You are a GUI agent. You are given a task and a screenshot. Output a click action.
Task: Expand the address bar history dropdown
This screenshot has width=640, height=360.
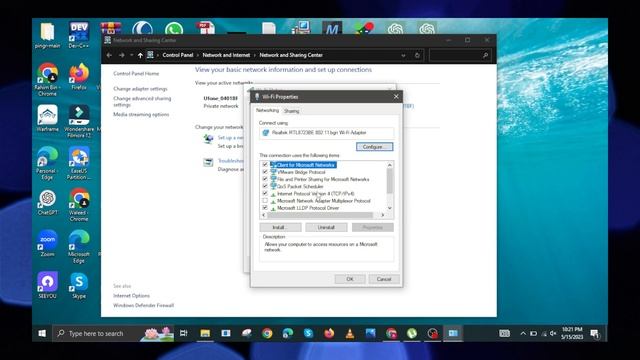point(403,55)
